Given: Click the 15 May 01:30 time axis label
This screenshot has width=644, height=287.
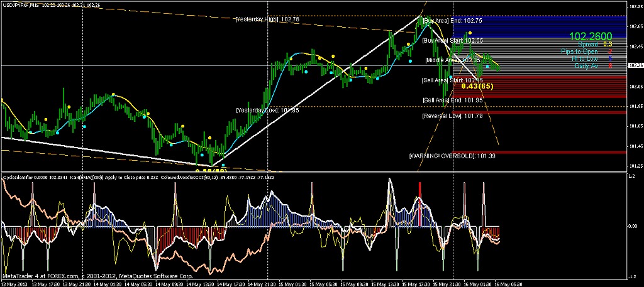Looking at the screenshot, I should [x=293, y=284].
